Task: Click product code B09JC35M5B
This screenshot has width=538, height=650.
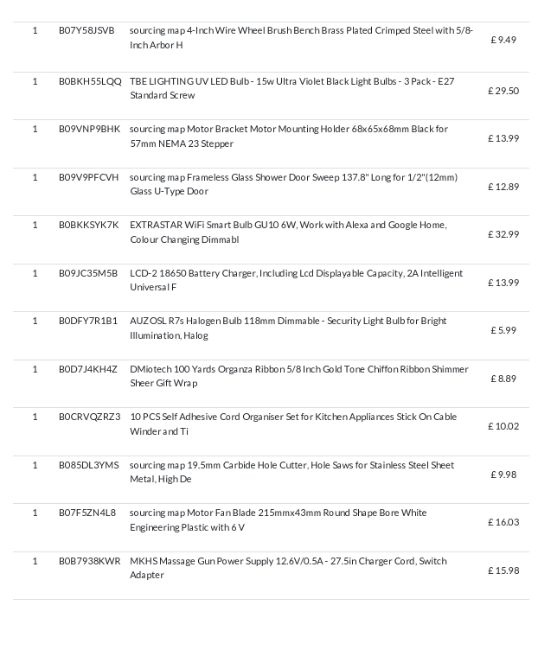Action: (x=88, y=274)
